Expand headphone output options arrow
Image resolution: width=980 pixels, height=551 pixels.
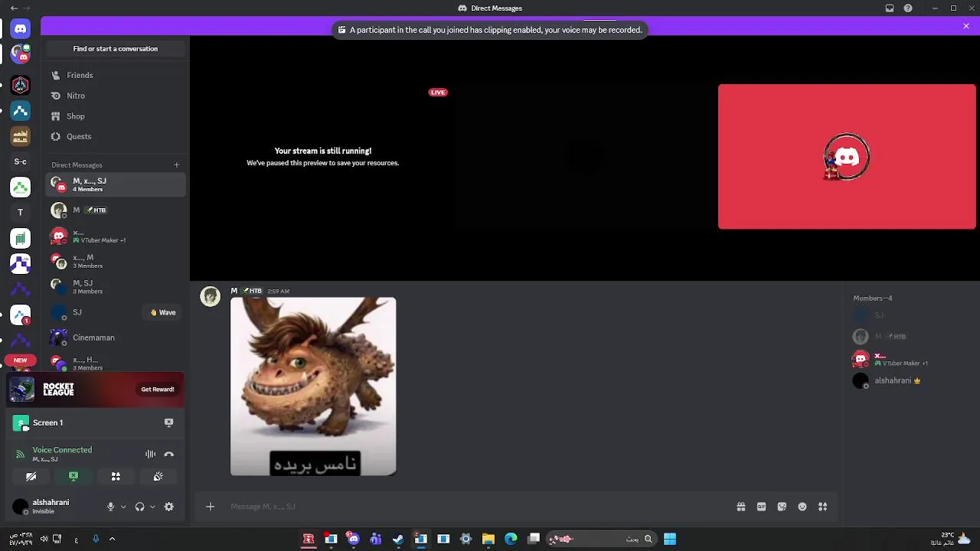tap(152, 507)
